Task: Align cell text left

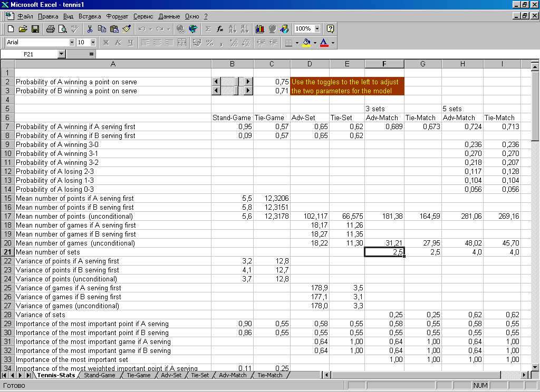Action: (146, 43)
